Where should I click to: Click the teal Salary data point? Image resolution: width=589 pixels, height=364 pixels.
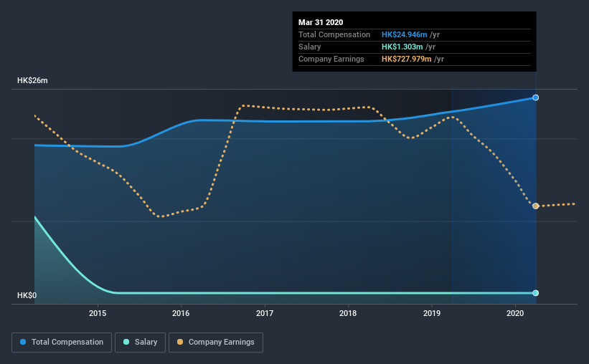coord(536,293)
